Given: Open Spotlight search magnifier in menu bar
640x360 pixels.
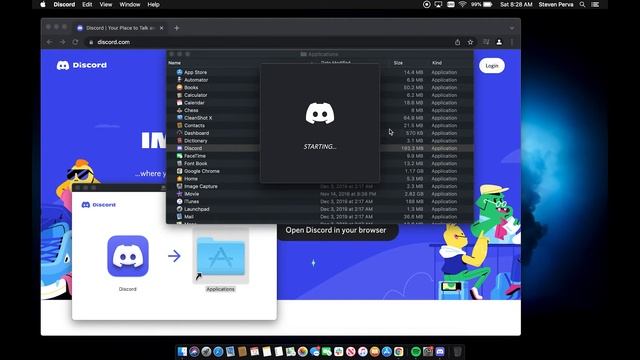Looking at the screenshot, I should point(582,4).
